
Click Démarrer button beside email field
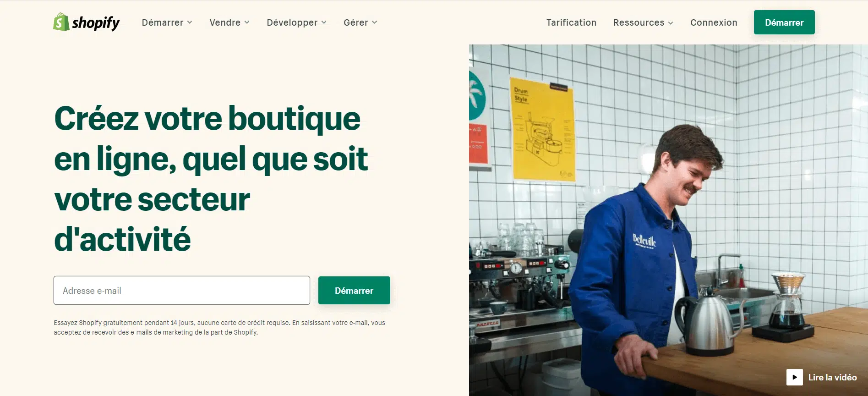[354, 291]
